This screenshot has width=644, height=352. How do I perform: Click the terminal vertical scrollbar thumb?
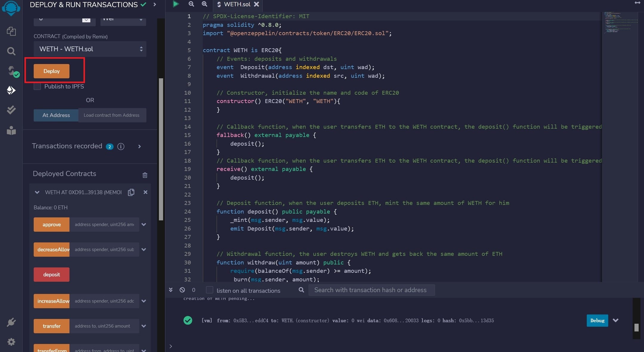pyautogui.click(x=637, y=327)
